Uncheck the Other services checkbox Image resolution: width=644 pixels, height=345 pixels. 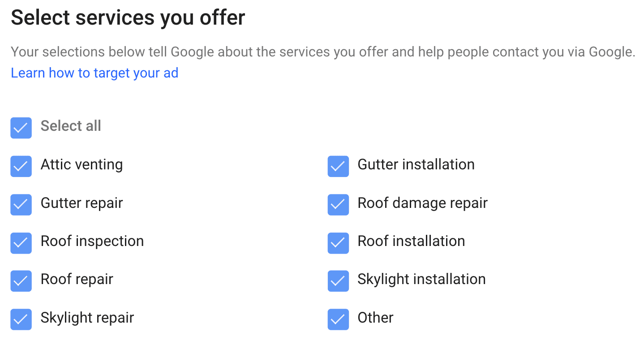tap(338, 319)
